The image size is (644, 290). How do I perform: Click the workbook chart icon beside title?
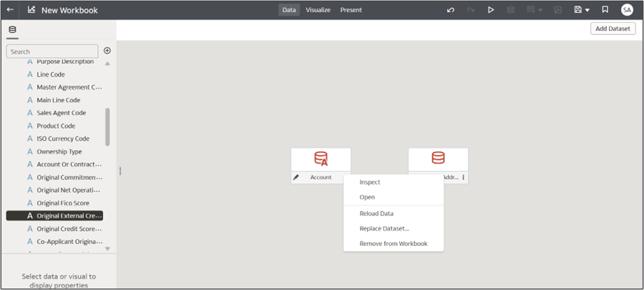(31, 10)
